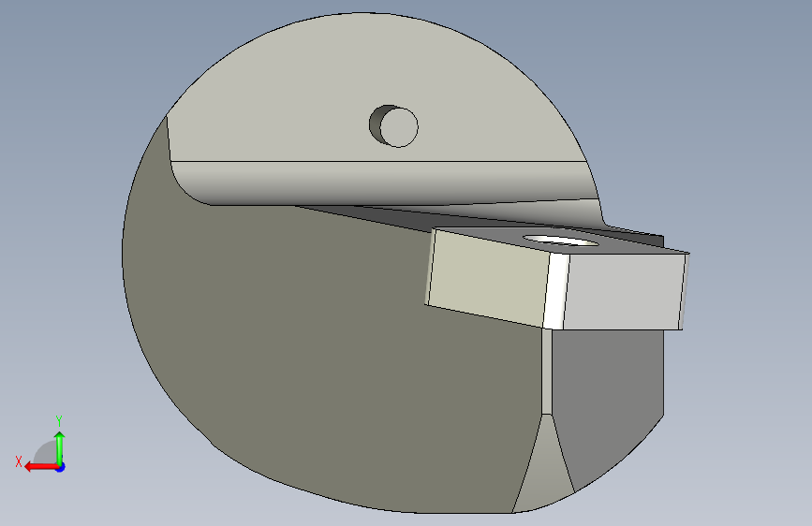The width and height of the screenshot is (812, 526).
Task: Click the blue Z axis origin dot
Action: pos(61,467)
